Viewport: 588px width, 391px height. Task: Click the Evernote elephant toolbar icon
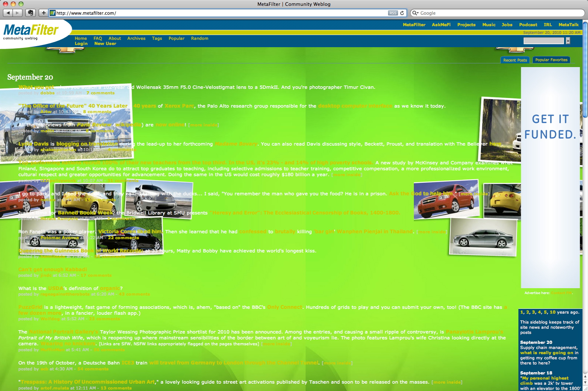[x=31, y=13]
